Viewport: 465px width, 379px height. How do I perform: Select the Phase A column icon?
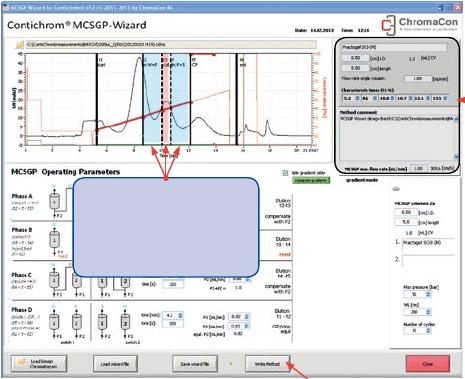coord(55,201)
